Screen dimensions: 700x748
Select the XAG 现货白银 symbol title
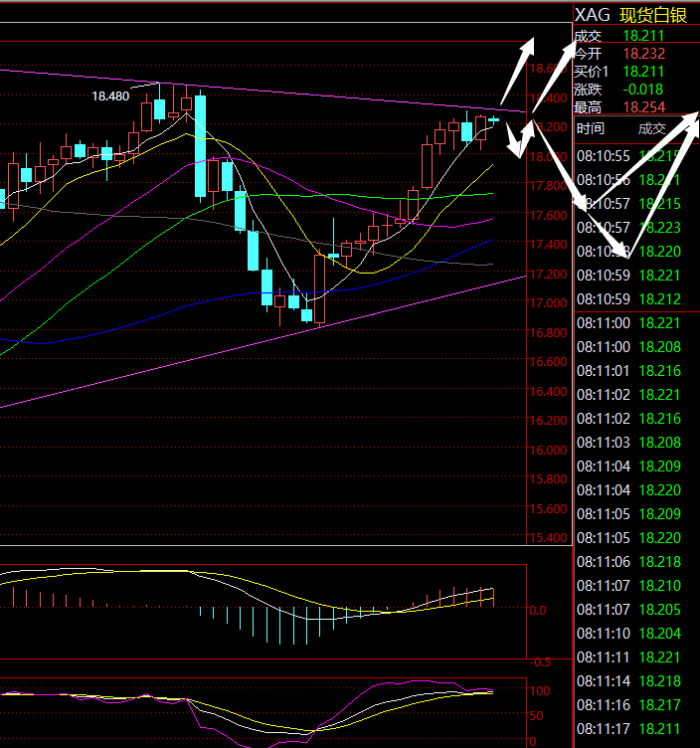(x=630, y=15)
